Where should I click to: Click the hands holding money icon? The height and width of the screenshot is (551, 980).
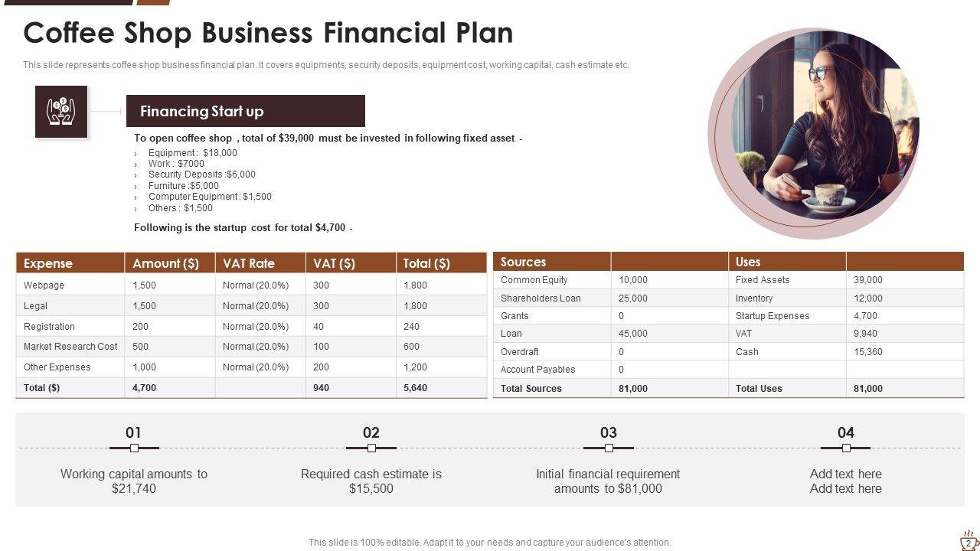[x=61, y=112]
